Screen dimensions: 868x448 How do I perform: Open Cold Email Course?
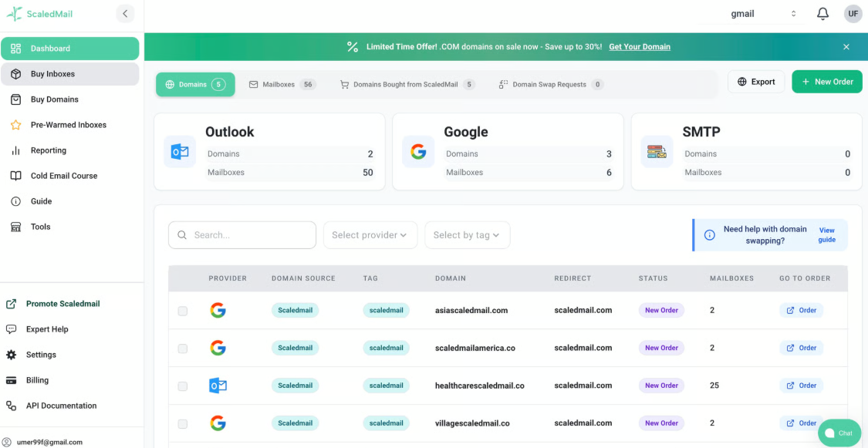coord(69,176)
